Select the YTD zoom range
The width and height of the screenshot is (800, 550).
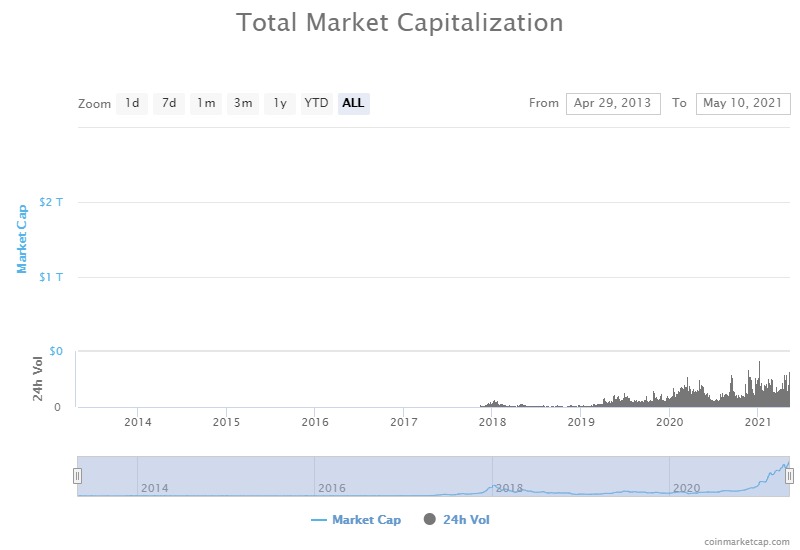316,104
